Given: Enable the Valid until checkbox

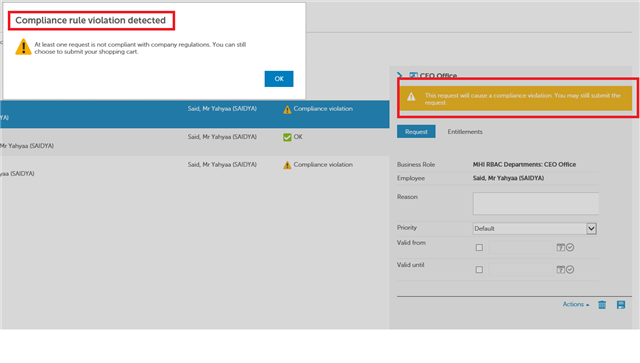Looking at the screenshot, I should pyautogui.click(x=479, y=269).
